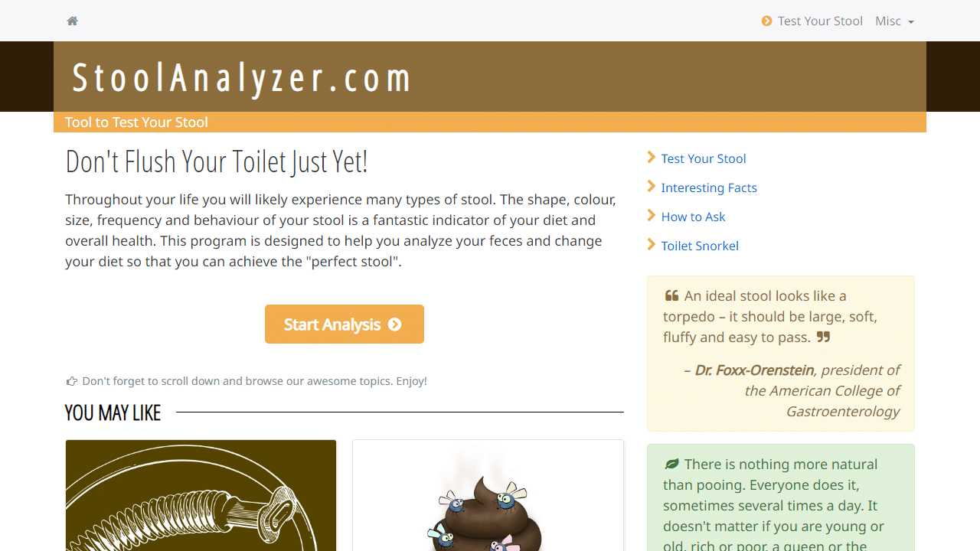Click the pointing hand icon near scroll hint
The height and width of the screenshot is (551, 980).
[x=72, y=381]
